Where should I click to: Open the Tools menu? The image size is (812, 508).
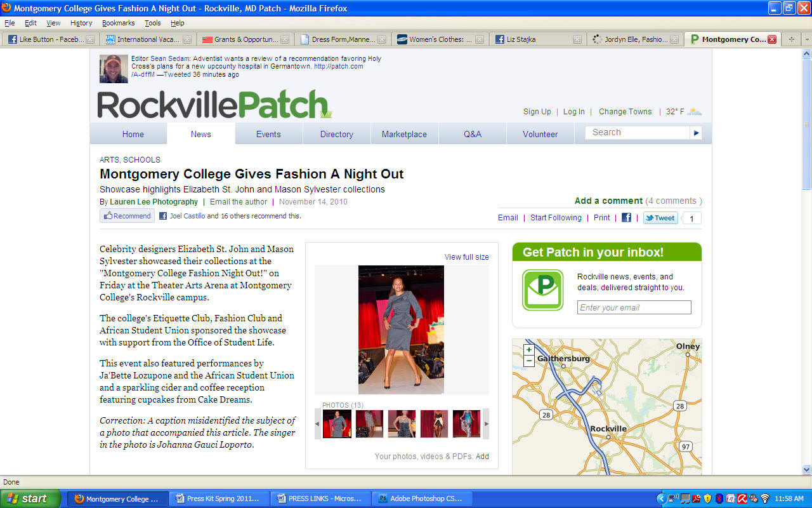(153, 23)
